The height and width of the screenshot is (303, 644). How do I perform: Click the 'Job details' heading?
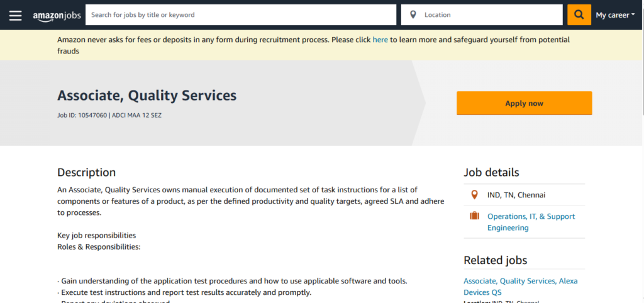pos(491,172)
